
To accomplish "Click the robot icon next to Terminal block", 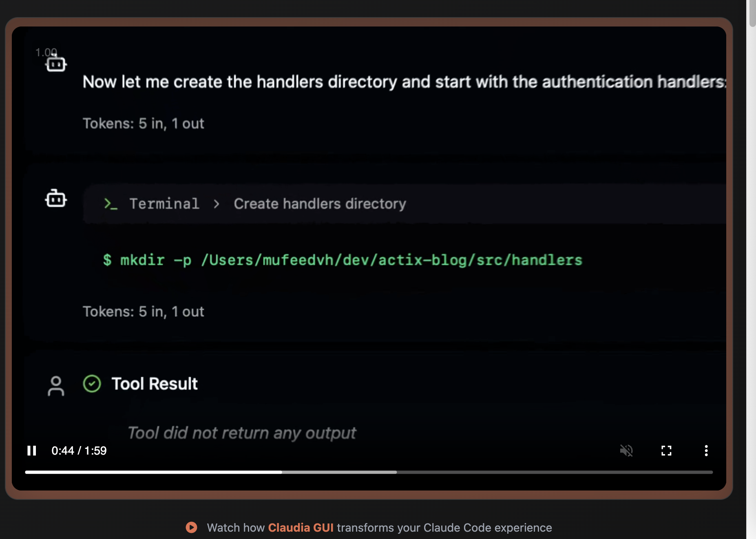I will click(x=56, y=199).
